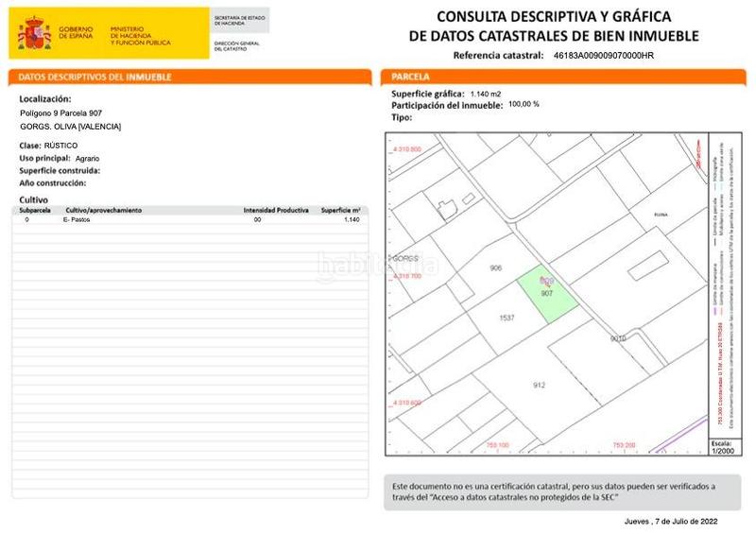The height and width of the screenshot is (534, 756).
Task: Open the Datos Descriptivos del Inmueble header
Action: pos(189,77)
